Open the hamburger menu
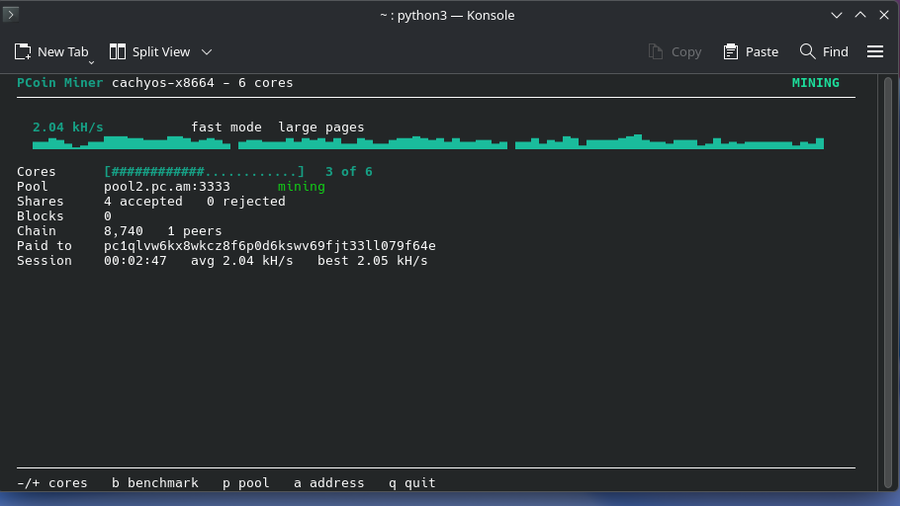900x506 pixels. click(x=875, y=52)
